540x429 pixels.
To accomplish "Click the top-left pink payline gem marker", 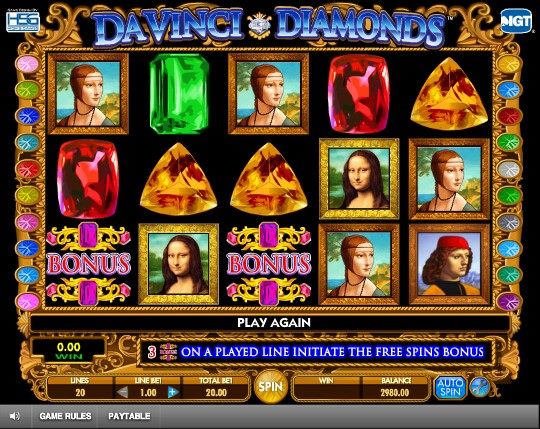I will pos(28,64).
